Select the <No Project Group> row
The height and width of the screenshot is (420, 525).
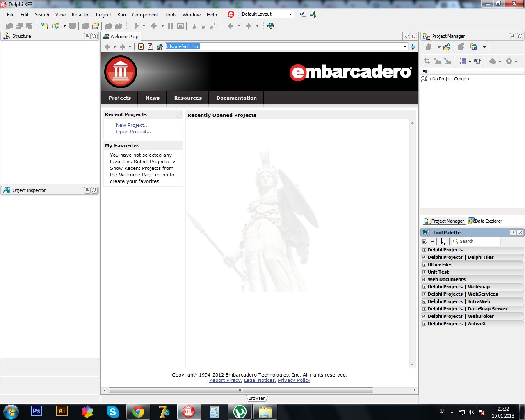449,79
